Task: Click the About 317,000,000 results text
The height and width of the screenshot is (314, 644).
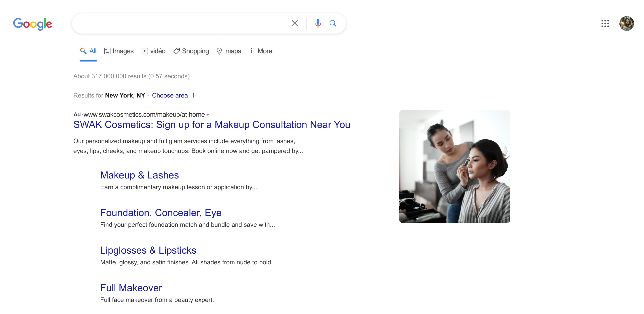Action: 131,76
